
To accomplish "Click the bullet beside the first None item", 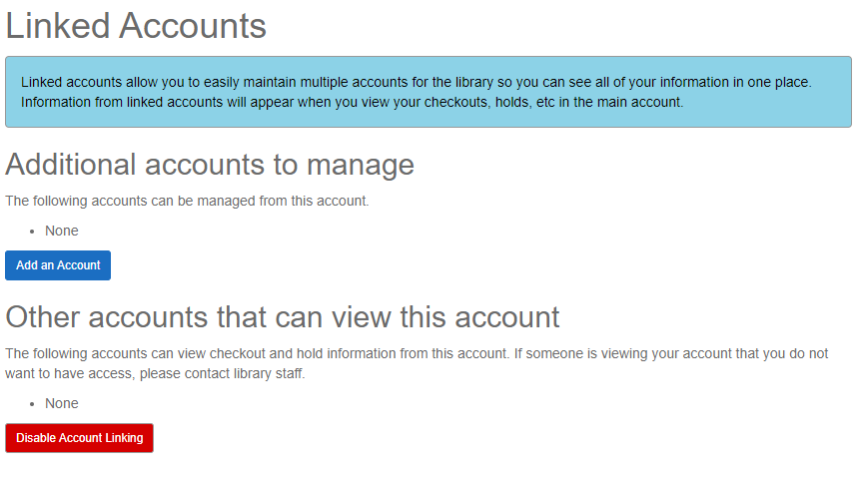I will 33,232.
